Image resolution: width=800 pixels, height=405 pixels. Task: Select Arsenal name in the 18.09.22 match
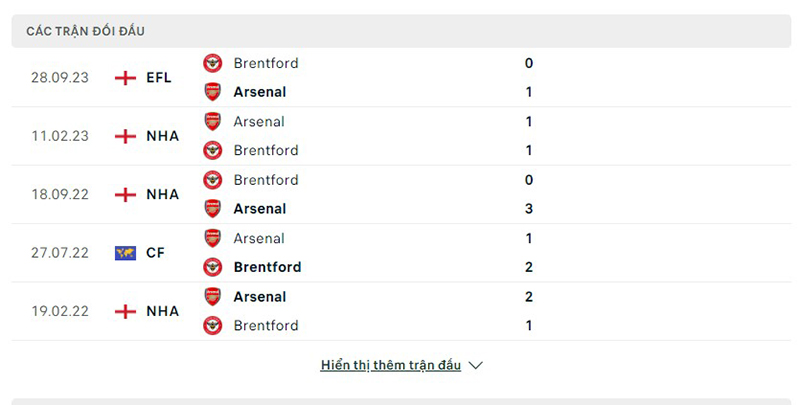click(x=260, y=209)
